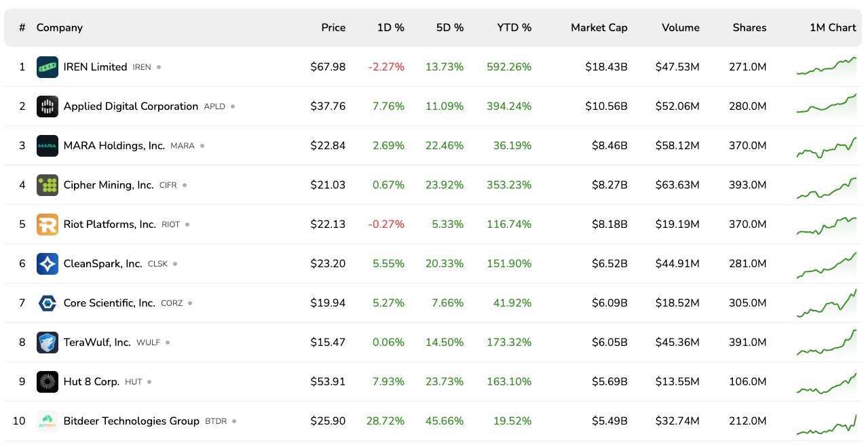The width and height of the screenshot is (868, 447).
Task: Click the TeraWulf shield logo
Action: 48,342
